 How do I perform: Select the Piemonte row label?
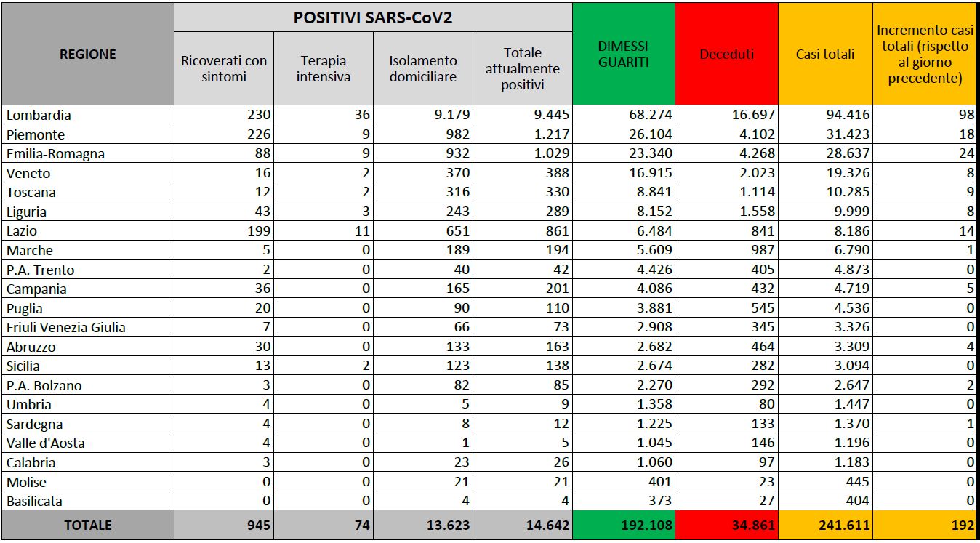coord(36,135)
